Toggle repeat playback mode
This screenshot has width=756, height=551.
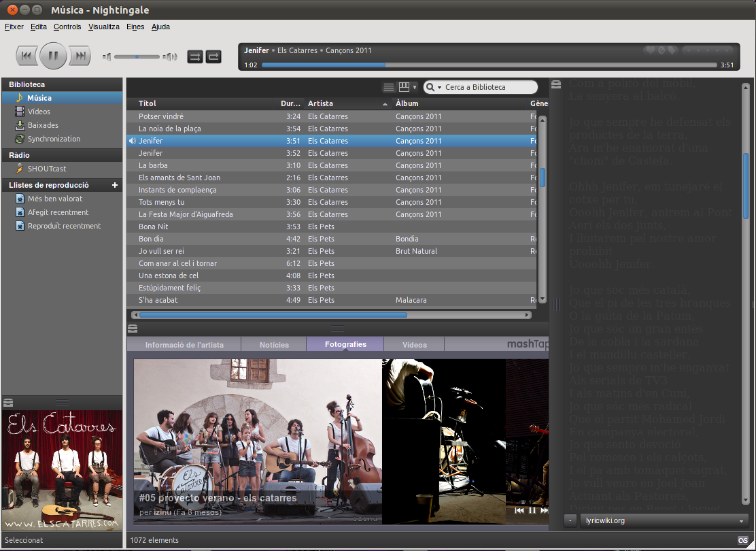[x=213, y=57]
